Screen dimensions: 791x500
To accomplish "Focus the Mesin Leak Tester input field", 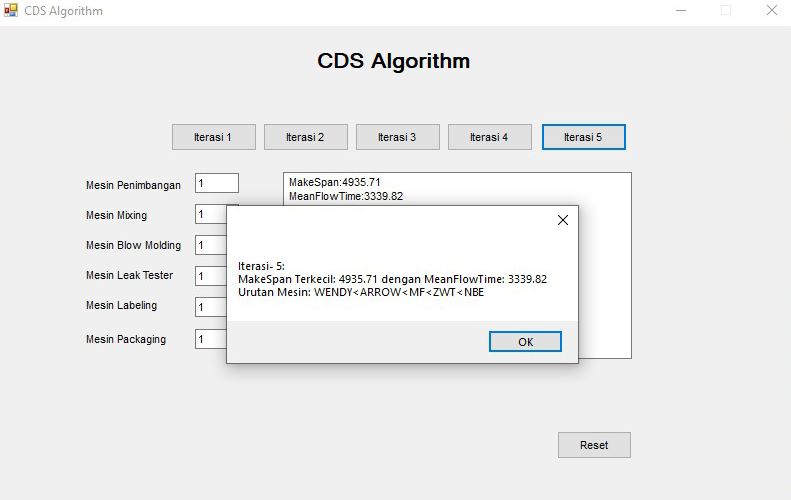I will coord(211,276).
